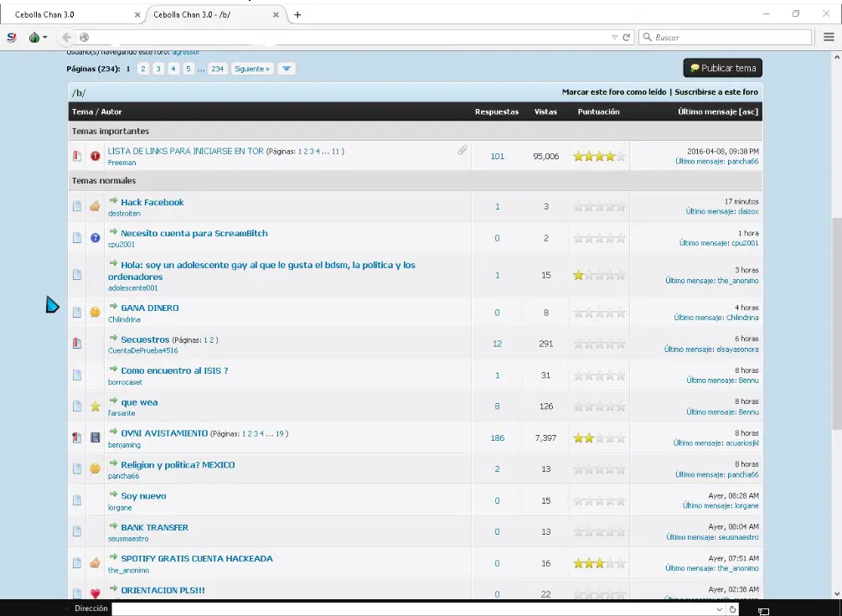Toggle ascending order via [asc] link
Screen dimensions: 842x616
coord(748,111)
